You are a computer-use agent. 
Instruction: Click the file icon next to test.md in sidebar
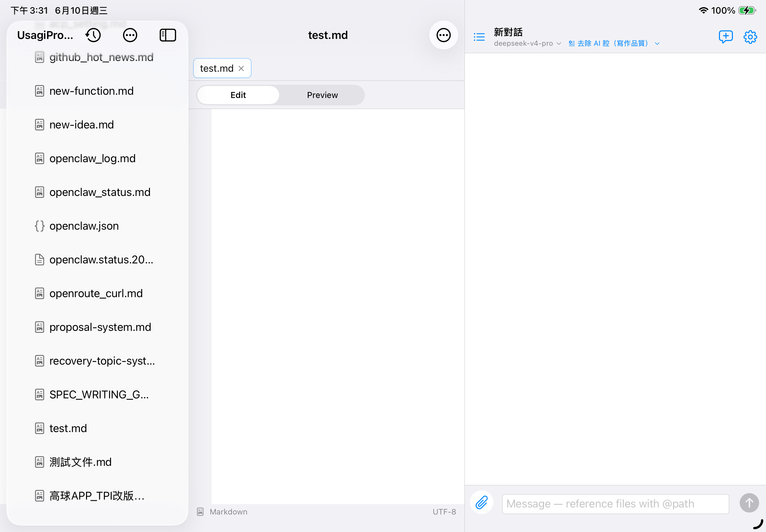pos(40,428)
